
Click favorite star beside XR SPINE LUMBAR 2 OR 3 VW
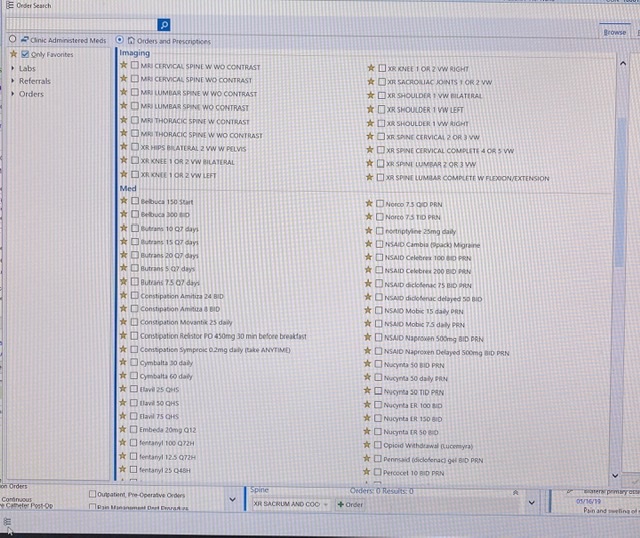pyautogui.click(x=369, y=163)
